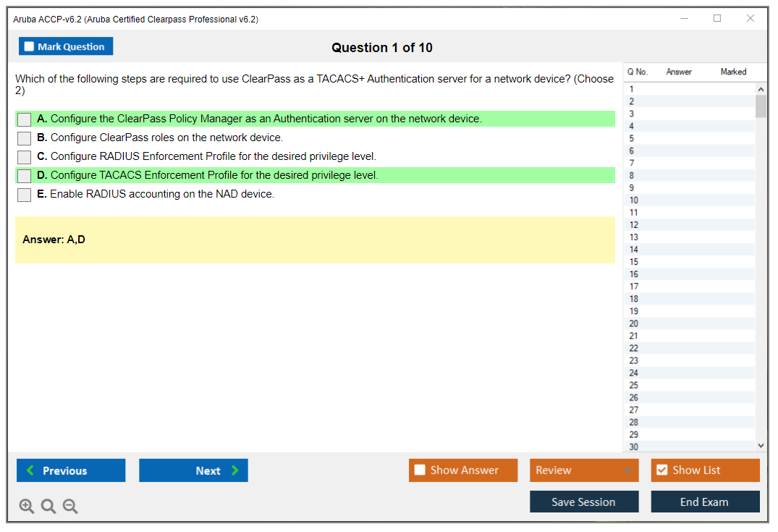
Task: Select question 10 in the list
Action: (x=634, y=200)
